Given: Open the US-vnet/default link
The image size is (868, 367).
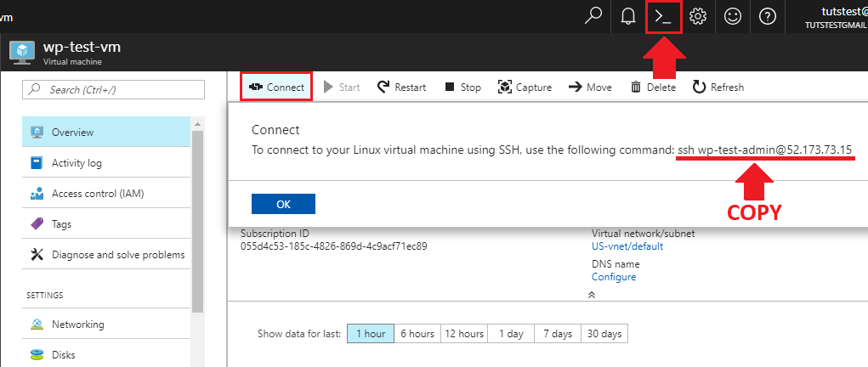Looking at the screenshot, I should 627,246.
